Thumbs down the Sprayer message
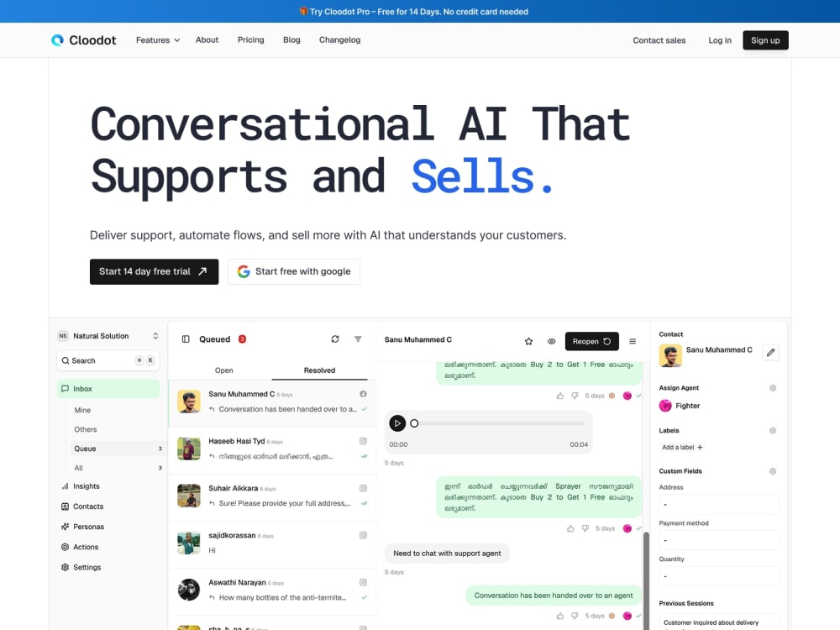This screenshot has height=630, width=840. click(x=585, y=528)
